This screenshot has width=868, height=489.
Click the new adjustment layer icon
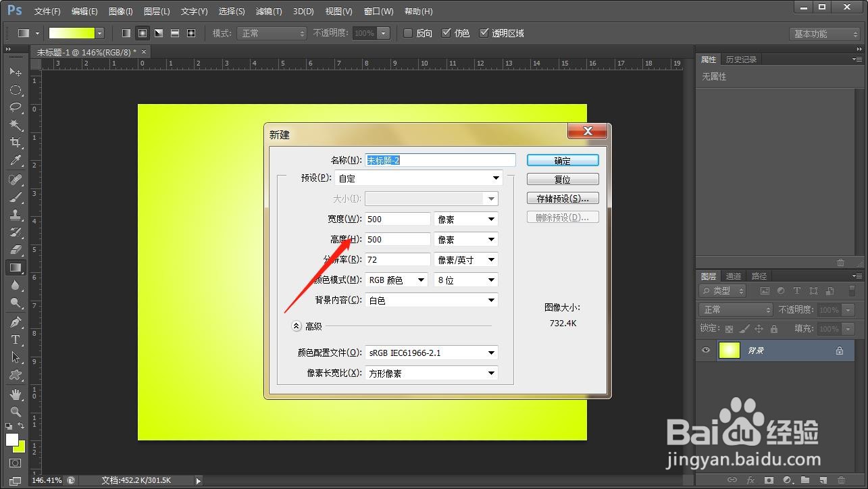coord(787,480)
